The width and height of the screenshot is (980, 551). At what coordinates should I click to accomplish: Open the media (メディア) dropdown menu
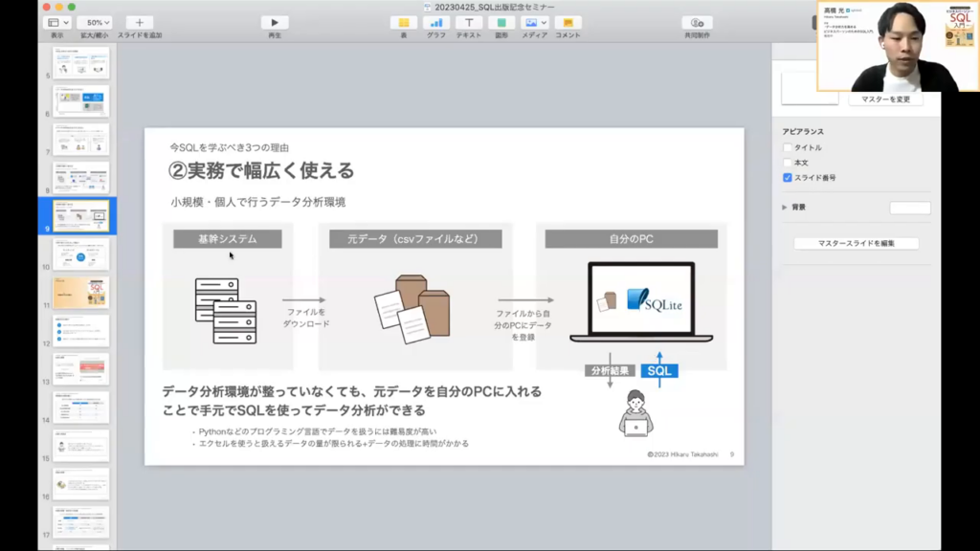click(x=534, y=22)
